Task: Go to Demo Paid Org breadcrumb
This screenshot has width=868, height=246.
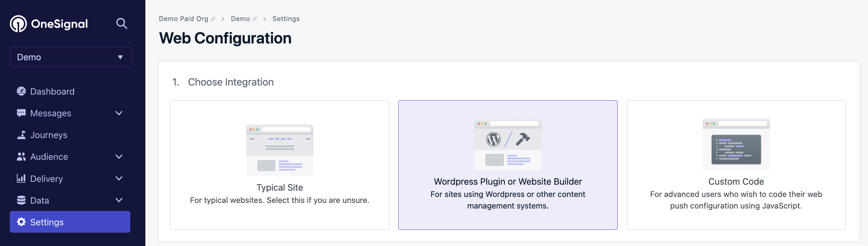Action: click(184, 19)
